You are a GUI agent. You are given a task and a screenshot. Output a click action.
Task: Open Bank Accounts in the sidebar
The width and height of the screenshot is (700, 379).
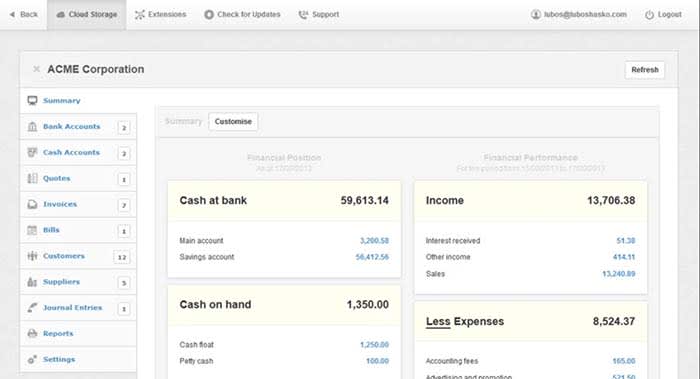click(78, 126)
